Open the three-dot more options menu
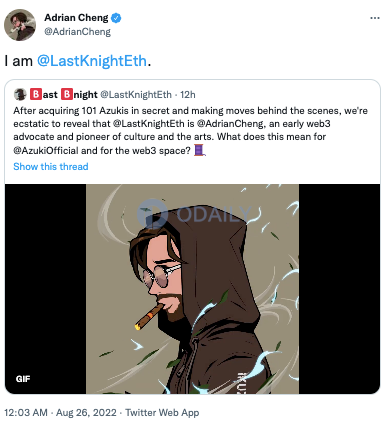Image resolution: width=389 pixels, height=429 pixels. [375, 18]
